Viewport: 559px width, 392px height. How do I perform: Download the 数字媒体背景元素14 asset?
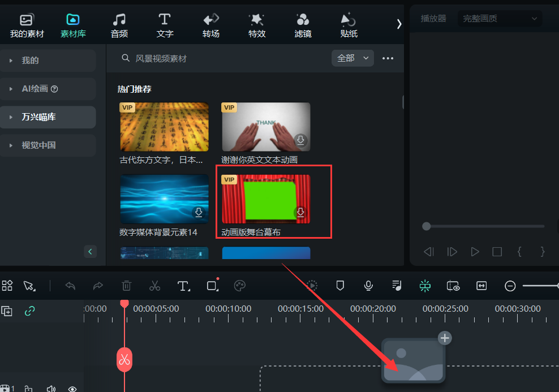(198, 212)
